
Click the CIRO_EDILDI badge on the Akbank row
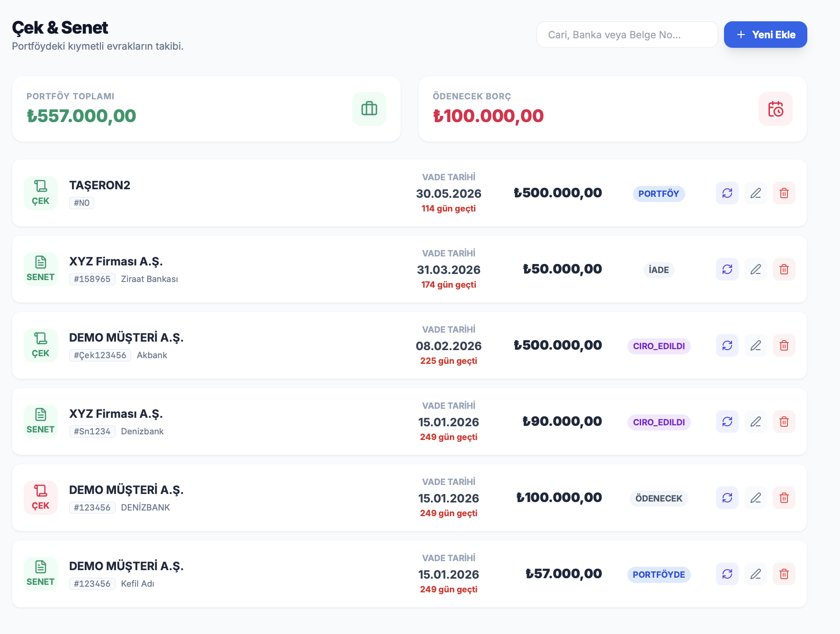(659, 346)
